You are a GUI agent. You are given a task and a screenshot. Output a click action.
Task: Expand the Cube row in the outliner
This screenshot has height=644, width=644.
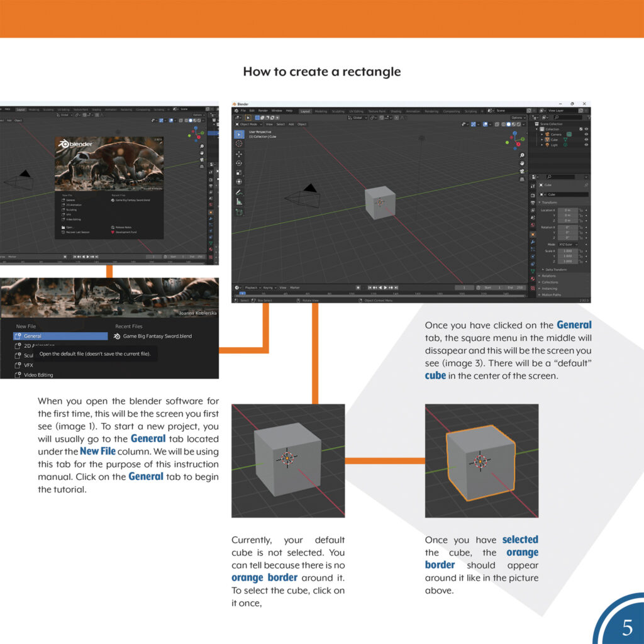542,140
